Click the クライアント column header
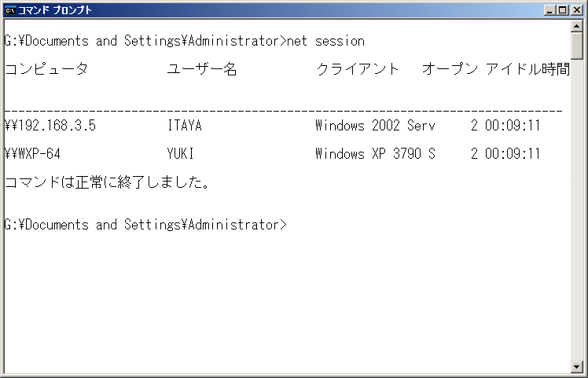 point(357,69)
